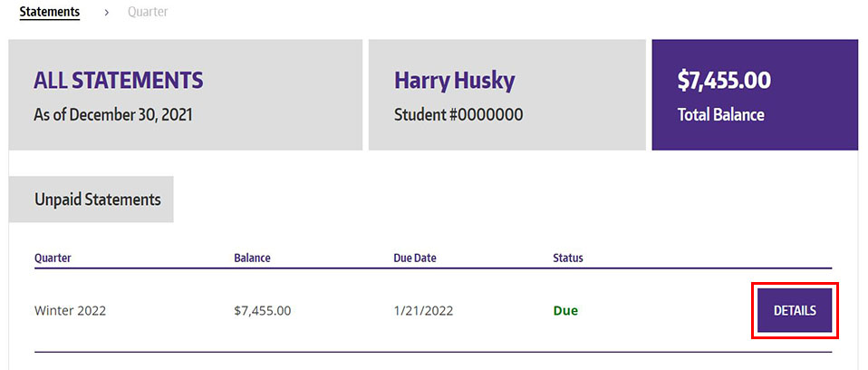Switch to the Unpaid Statements tab
Viewport: 868px width, 370px height.
pyautogui.click(x=92, y=200)
